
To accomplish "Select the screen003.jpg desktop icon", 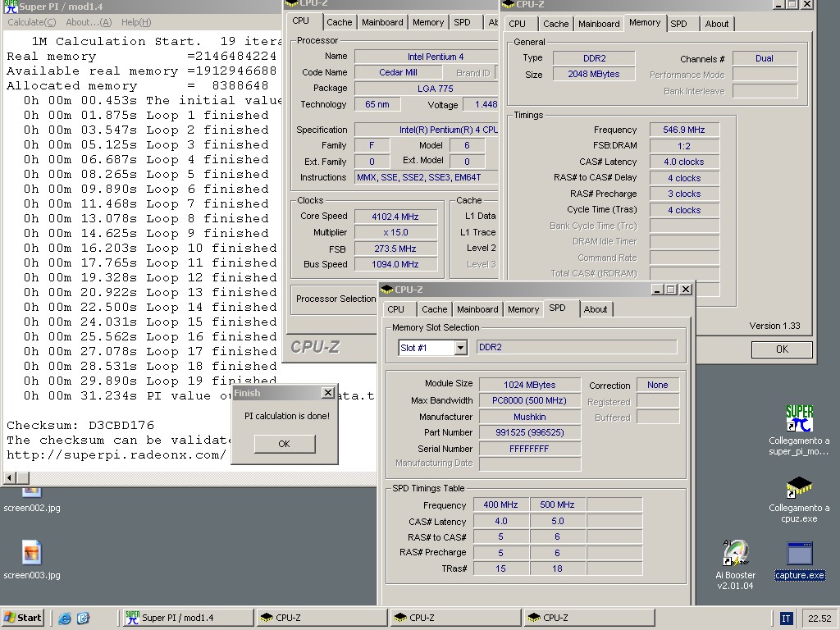I will pos(32,559).
